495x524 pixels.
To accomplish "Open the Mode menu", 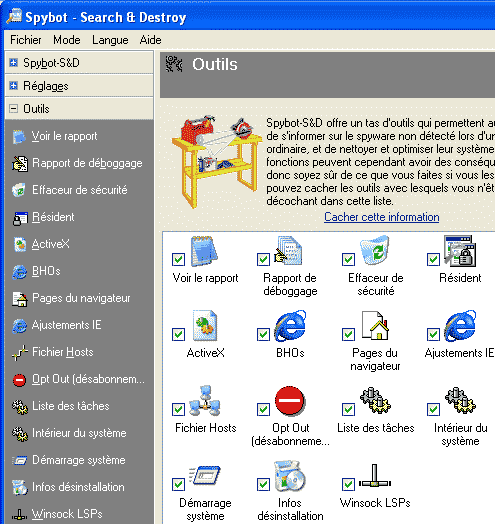I will pyautogui.click(x=67, y=40).
